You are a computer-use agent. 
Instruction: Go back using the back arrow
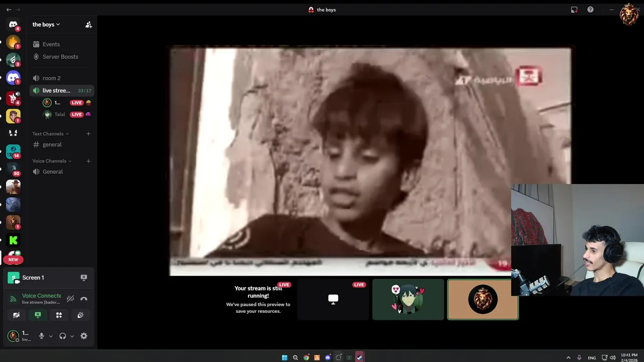9,10
